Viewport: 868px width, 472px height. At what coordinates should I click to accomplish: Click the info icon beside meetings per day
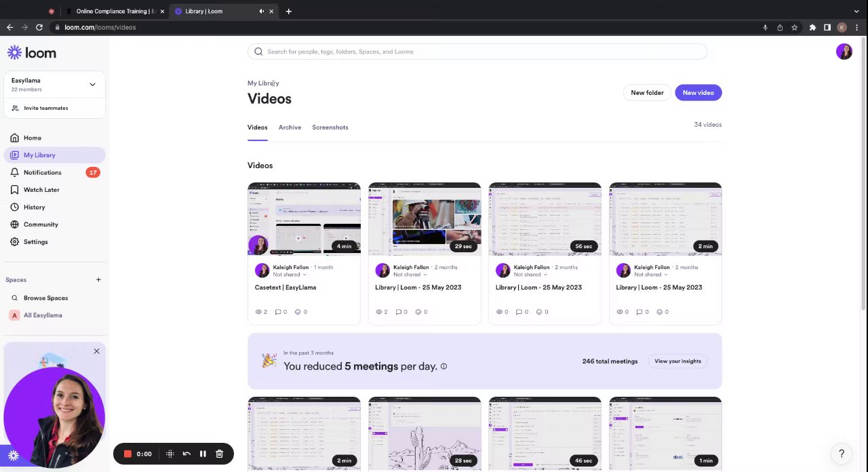click(x=443, y=366)
